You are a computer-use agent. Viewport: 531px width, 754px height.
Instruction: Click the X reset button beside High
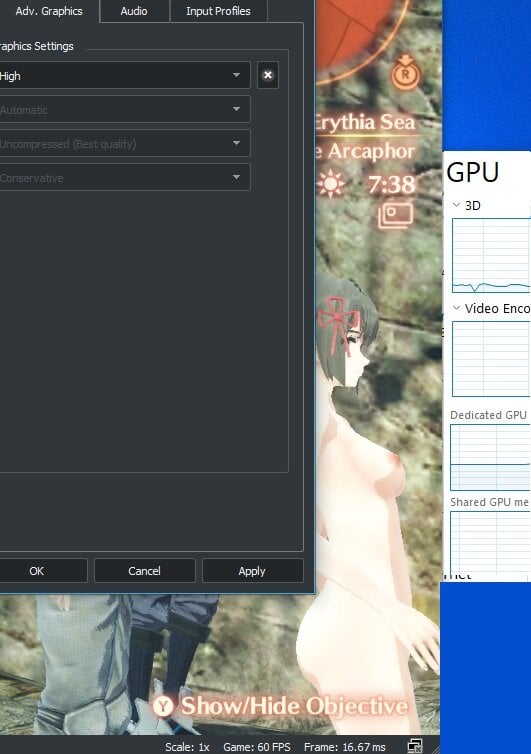[x=268, y=75]
